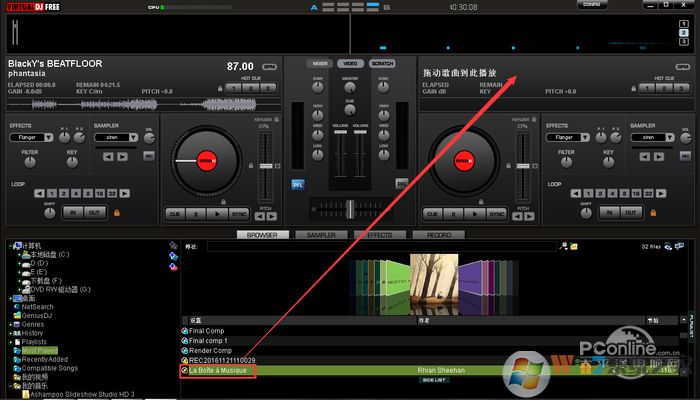Viewport: 700px width, 400px height.
Task: Show the MIXER center panel
Action: (x=320, y=63)
